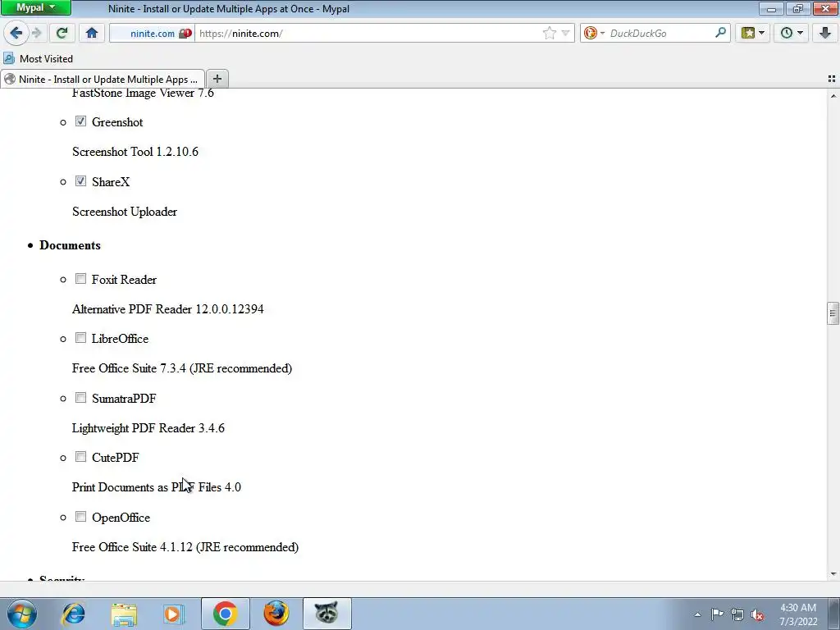Open the Most Visited bookmarks folder

click(x=38, y=58)
